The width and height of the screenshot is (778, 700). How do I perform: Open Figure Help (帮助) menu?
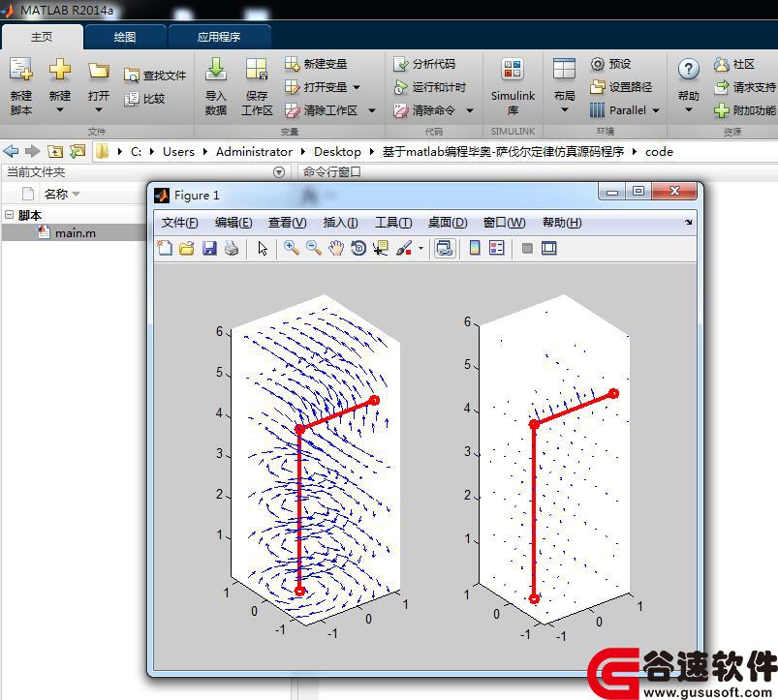[x=562, y=223]
